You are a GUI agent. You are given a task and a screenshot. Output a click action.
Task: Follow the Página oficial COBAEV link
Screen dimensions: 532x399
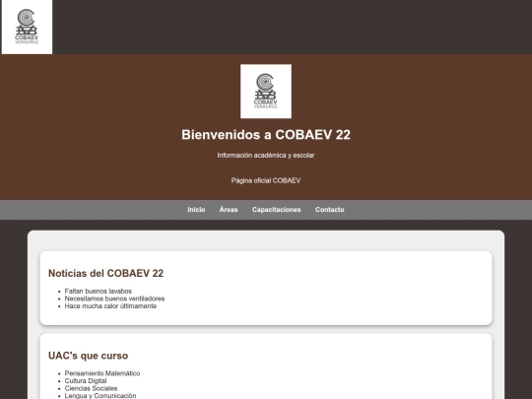click(266, 180)
